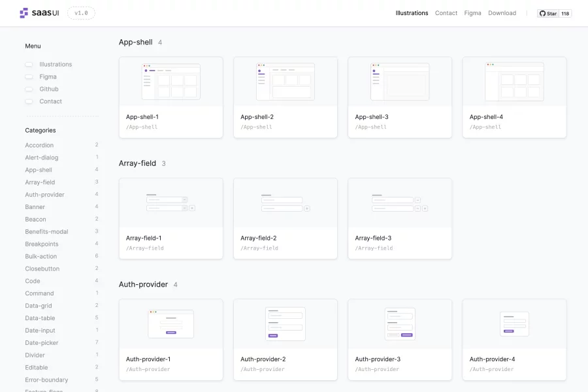Click the 118 star count badge
Viewport: 588px width, 392px height.
tap(565, 13)
